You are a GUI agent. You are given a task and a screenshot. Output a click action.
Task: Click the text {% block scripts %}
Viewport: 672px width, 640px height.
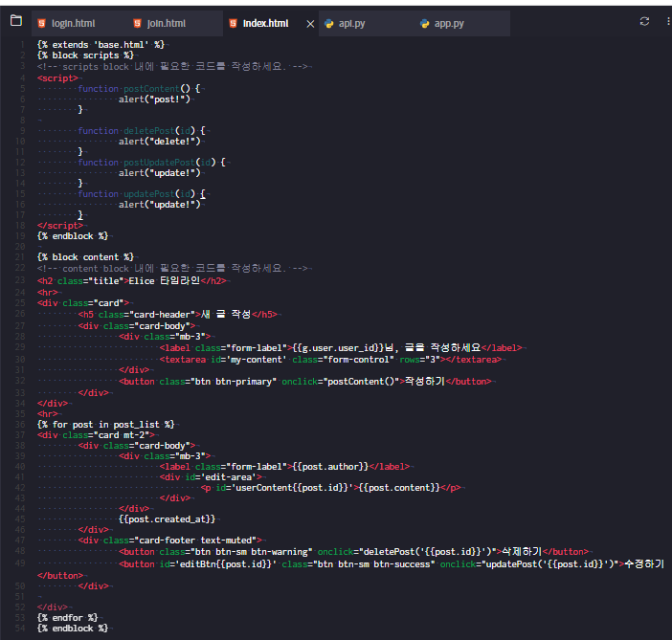coord(85,55)
